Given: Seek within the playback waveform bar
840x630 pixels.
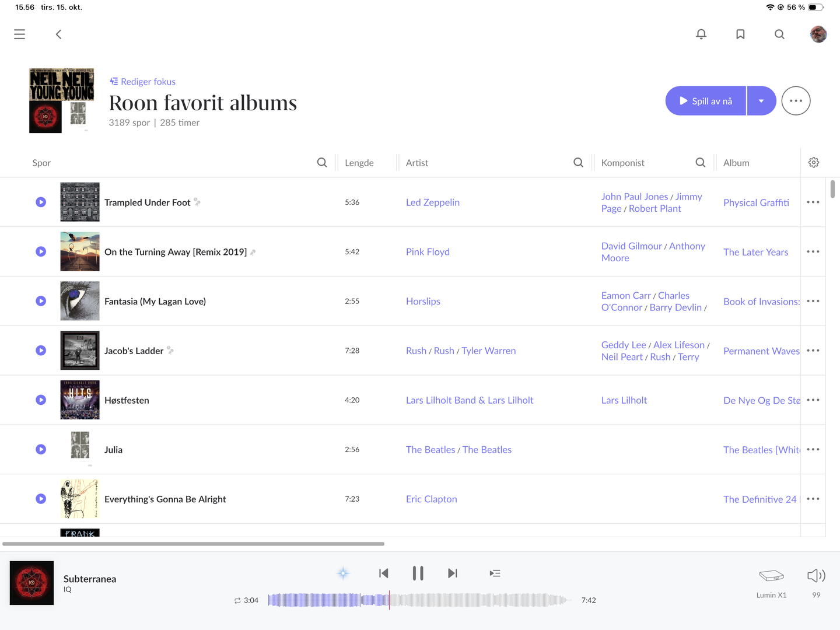Looking at the screenshot, I should tap(467, 600).
